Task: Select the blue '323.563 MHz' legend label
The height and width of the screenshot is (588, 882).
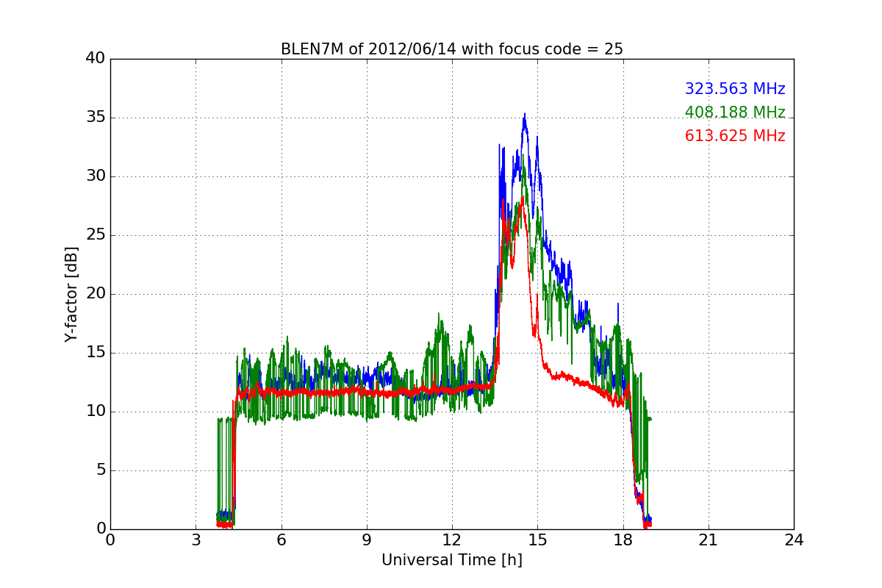Action: tap(735, 89)
